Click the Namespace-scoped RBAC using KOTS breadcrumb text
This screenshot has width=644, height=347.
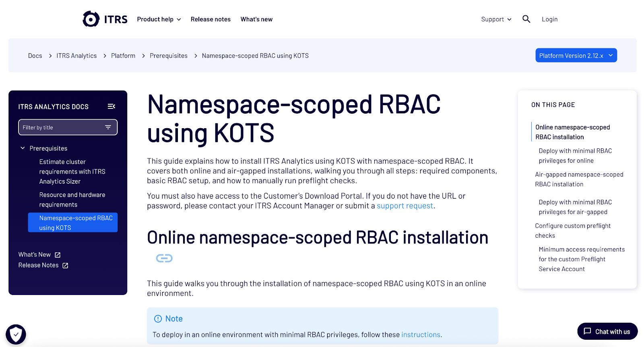pos(255,56)
